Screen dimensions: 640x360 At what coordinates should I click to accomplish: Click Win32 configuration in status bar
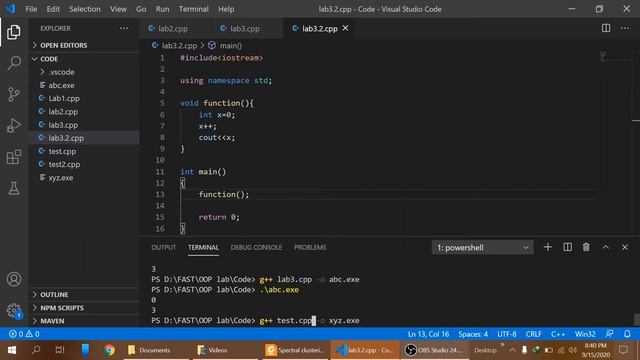tap(585, 334)
